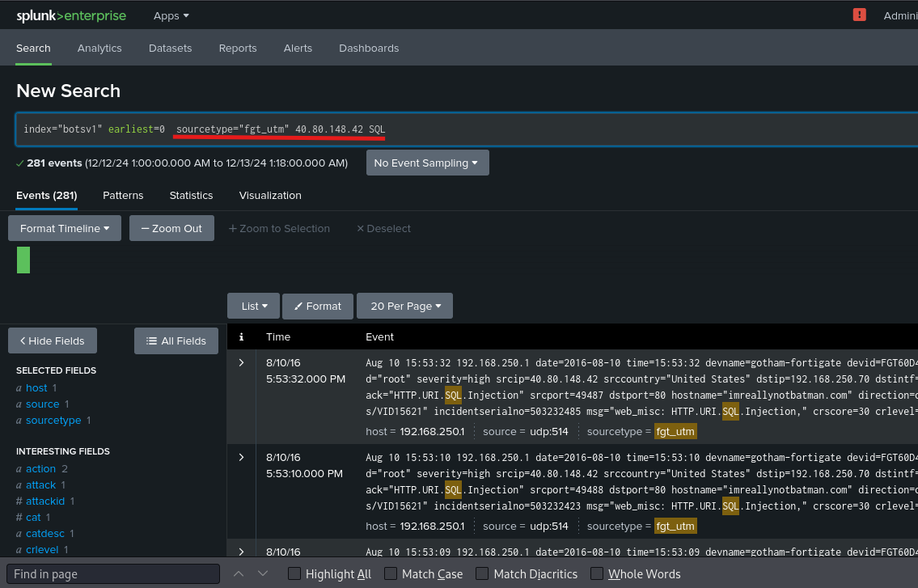Open the action interesting field

point(40,468)
